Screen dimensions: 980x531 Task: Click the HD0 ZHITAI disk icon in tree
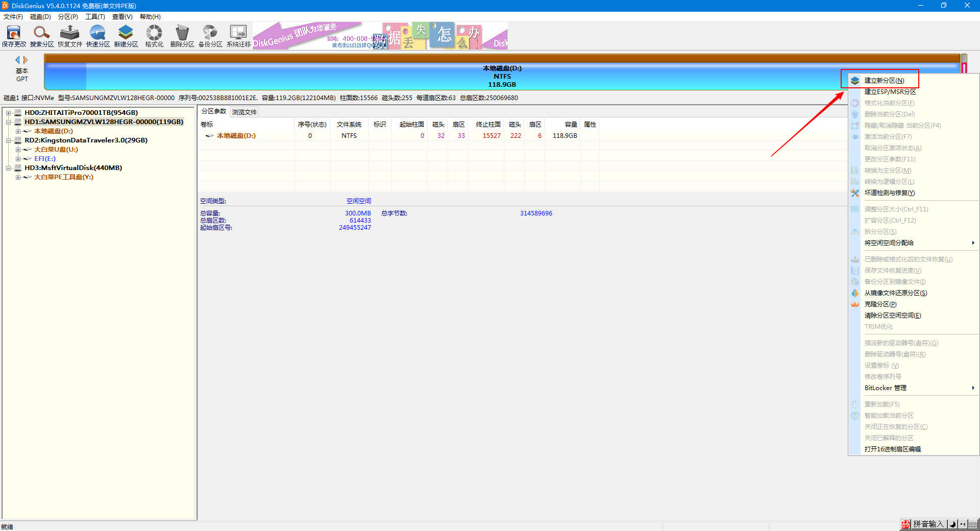point(18,113)
